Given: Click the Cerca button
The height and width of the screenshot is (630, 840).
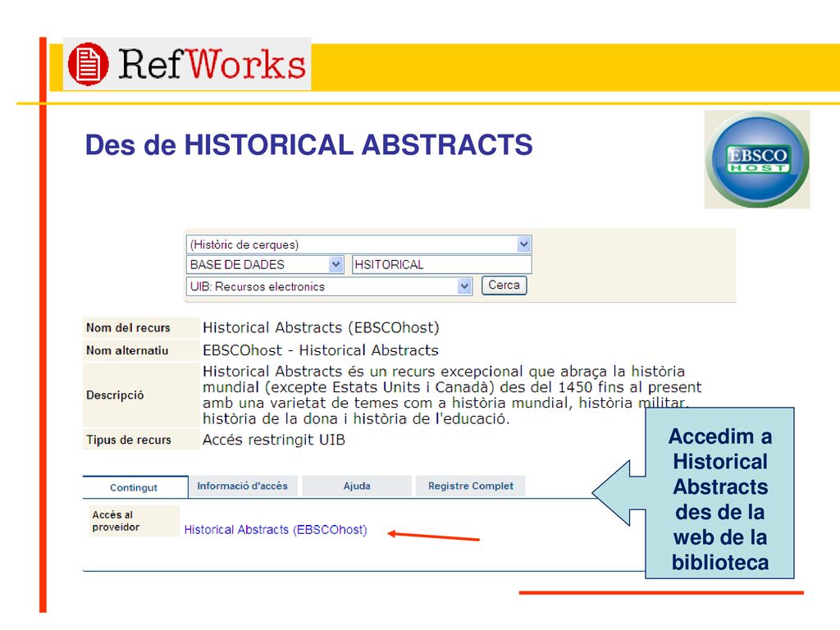Looking at the screenshot, I should [x=504, y=285].
